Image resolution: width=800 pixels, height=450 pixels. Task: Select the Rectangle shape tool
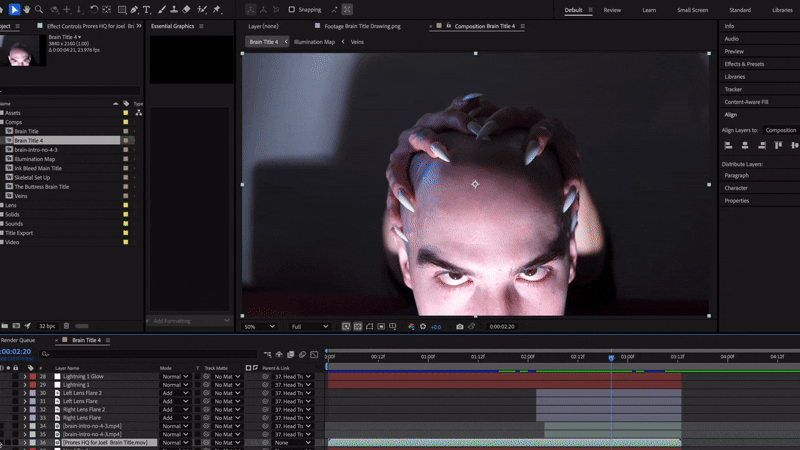point(121,10)
